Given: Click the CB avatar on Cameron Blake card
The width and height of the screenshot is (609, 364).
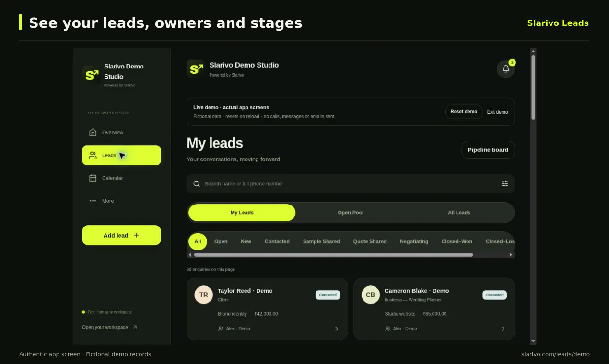Looking at the screenshot, I should point(370,295).
